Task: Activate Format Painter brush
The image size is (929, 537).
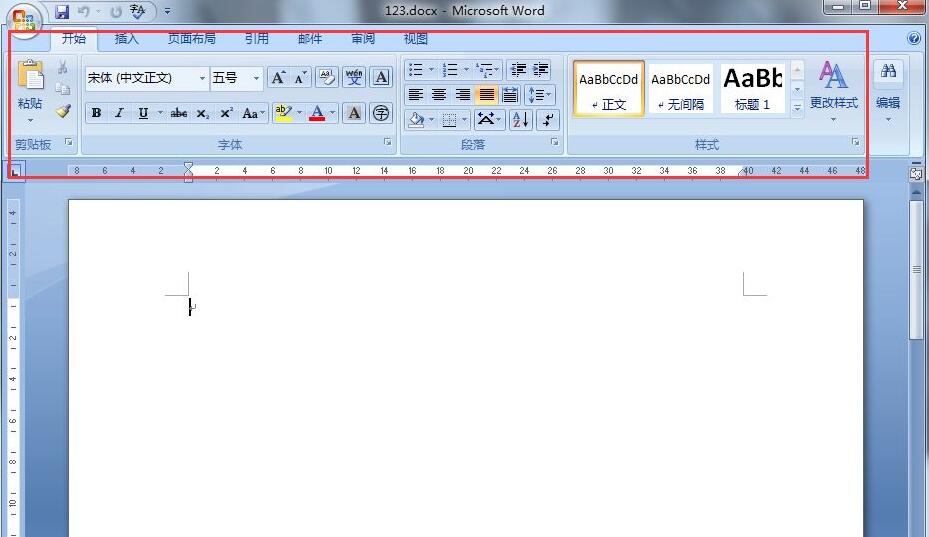Action: 62,111
